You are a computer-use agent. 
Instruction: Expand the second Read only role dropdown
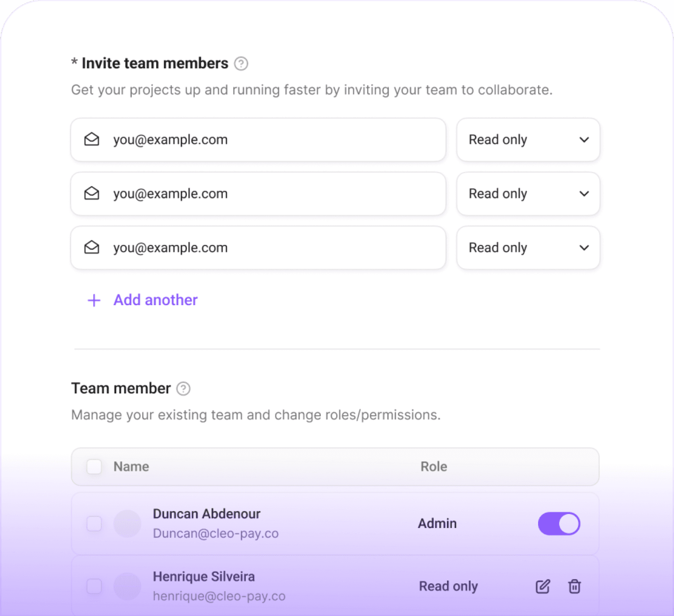tap(528, 194)
